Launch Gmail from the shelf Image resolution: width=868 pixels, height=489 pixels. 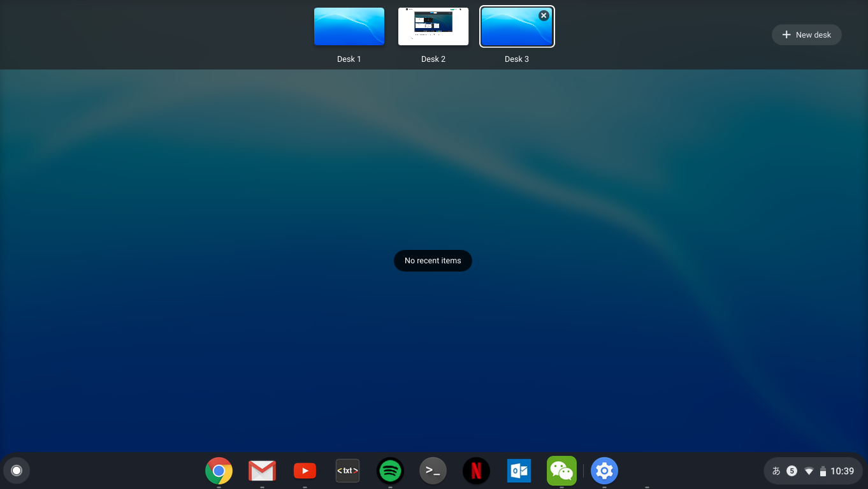point(262,471)
